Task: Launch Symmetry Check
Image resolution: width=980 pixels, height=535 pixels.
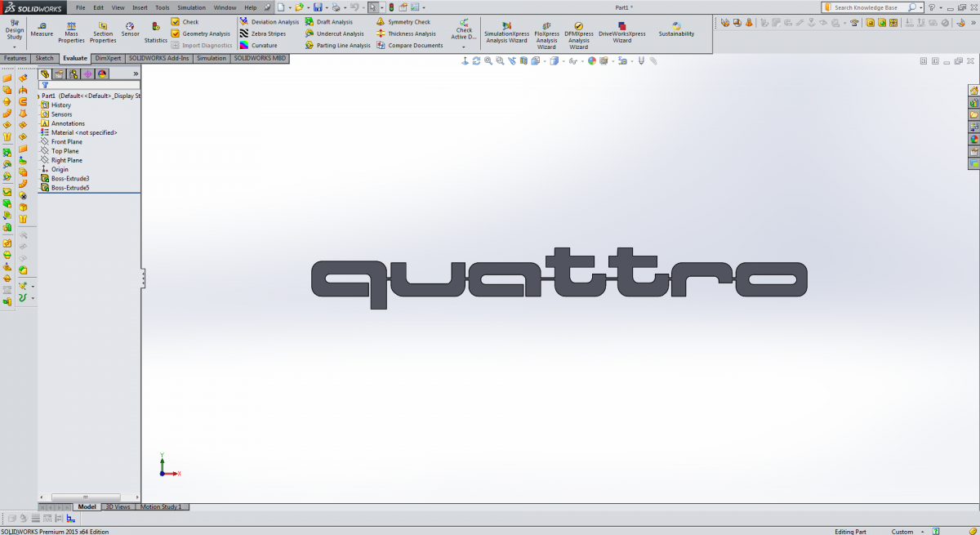Action: pos(403,22)
